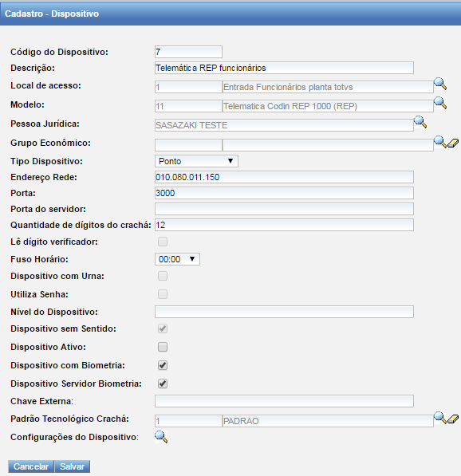This screenshot has height=476, width=461.
Task: Click the PADRAO description field
Action: coord(328,421)
